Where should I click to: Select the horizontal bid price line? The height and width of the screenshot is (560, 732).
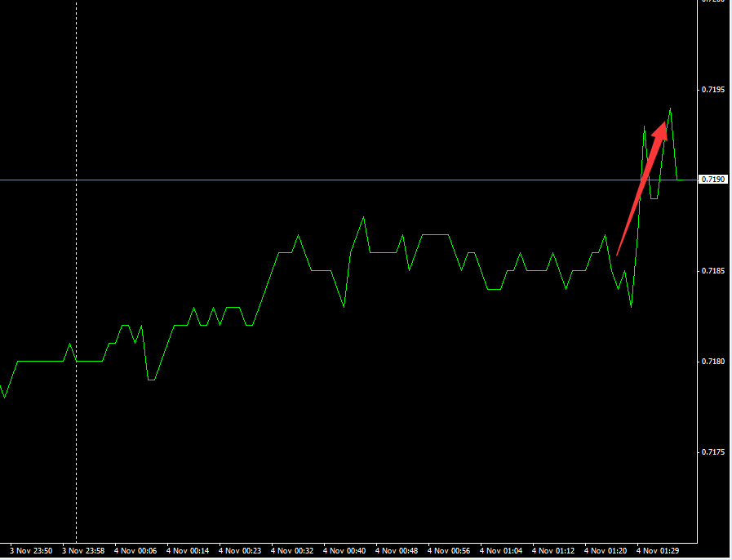[326, 180]
